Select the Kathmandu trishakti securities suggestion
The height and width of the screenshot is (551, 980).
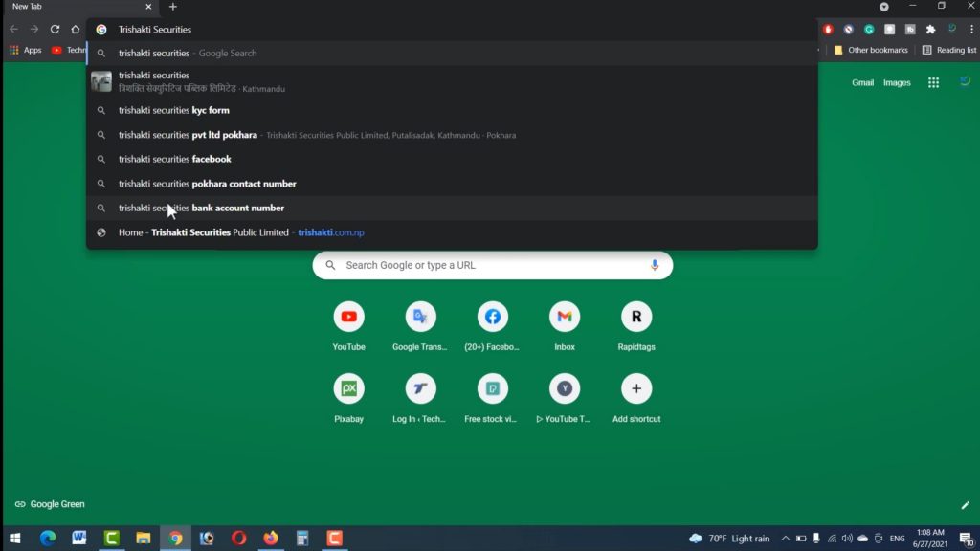click(x=452, y=81)
